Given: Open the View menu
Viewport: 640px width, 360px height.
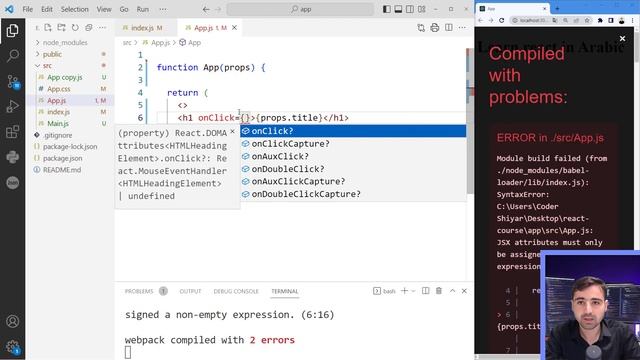Looking at the screenshot, I should [104, 9].
